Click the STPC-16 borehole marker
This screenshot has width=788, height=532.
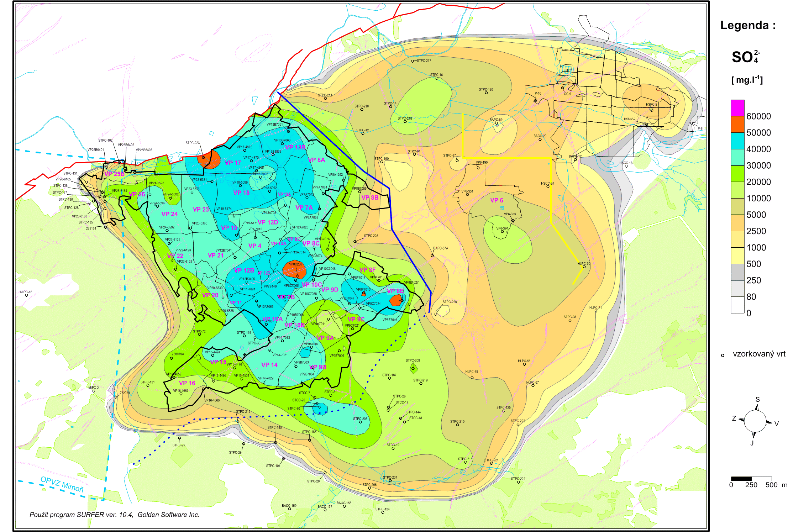pos(437,78)
